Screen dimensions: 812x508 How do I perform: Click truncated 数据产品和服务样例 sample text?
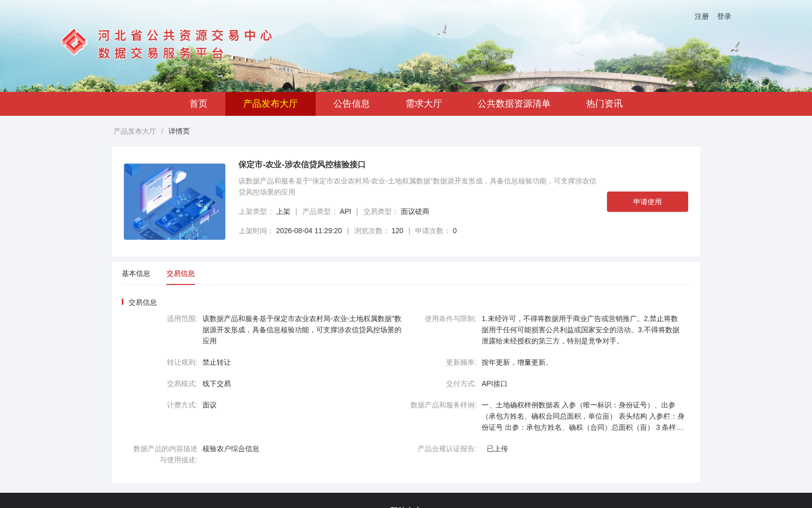coord(583,416)
